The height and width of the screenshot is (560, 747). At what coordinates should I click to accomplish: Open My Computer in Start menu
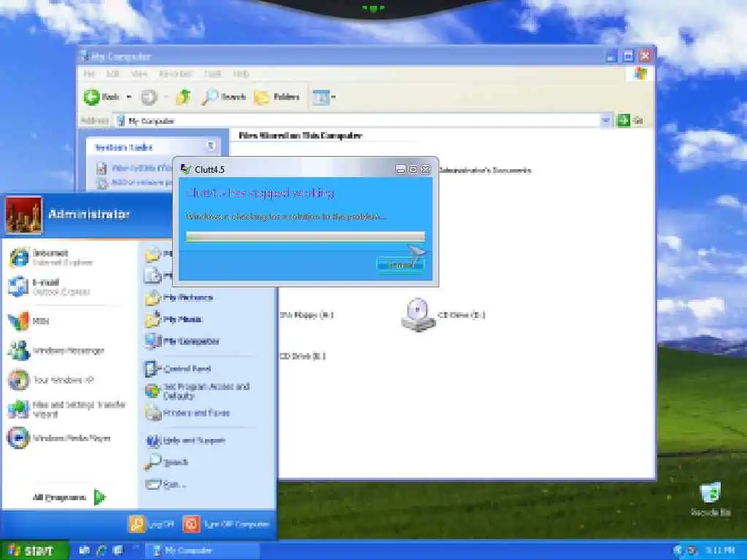pyautogui.click(x=182, y=341)
